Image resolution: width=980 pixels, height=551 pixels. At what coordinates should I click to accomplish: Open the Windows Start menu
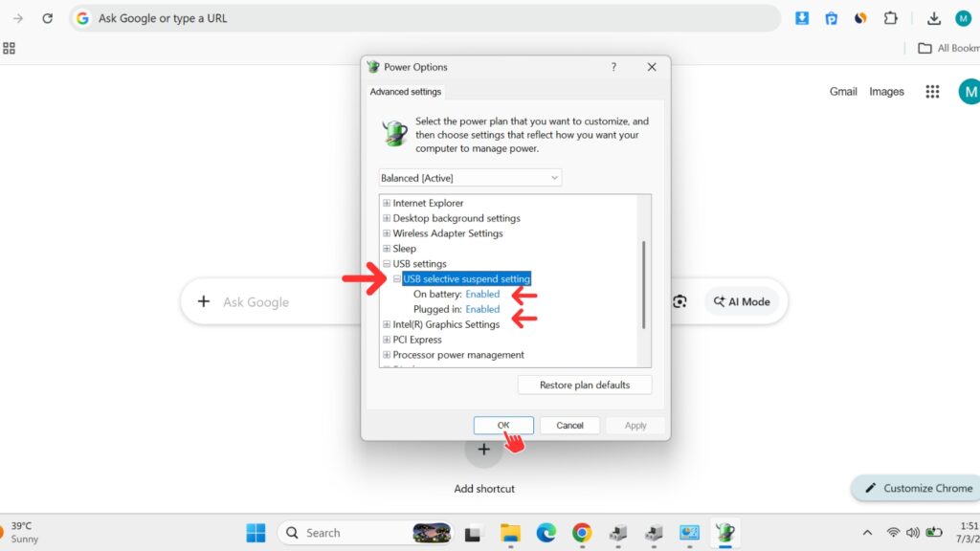tap(256, 533)
